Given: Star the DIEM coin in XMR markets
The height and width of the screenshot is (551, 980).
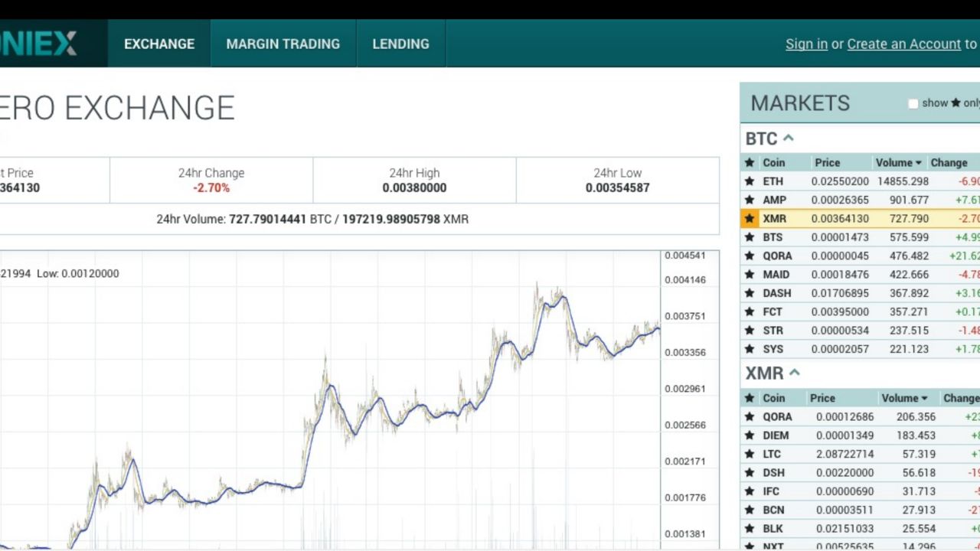Looking at the screenshot, I should coord(750,435).
